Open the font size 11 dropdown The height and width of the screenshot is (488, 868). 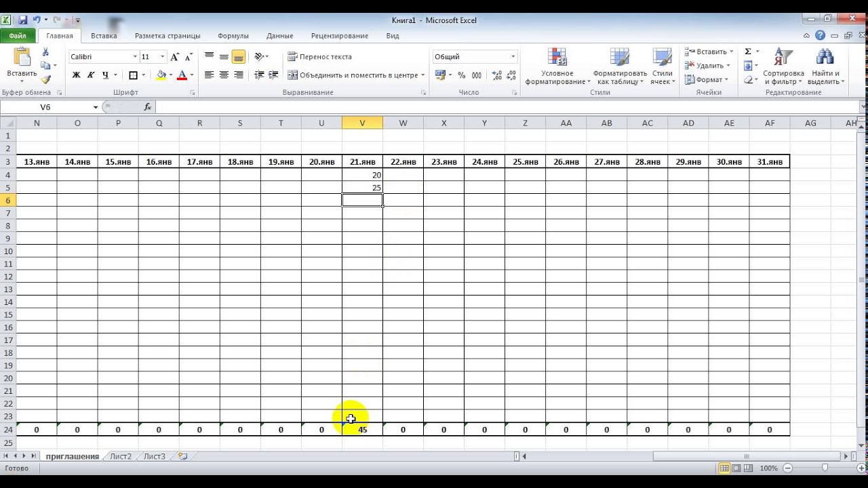tap(163, 57)
